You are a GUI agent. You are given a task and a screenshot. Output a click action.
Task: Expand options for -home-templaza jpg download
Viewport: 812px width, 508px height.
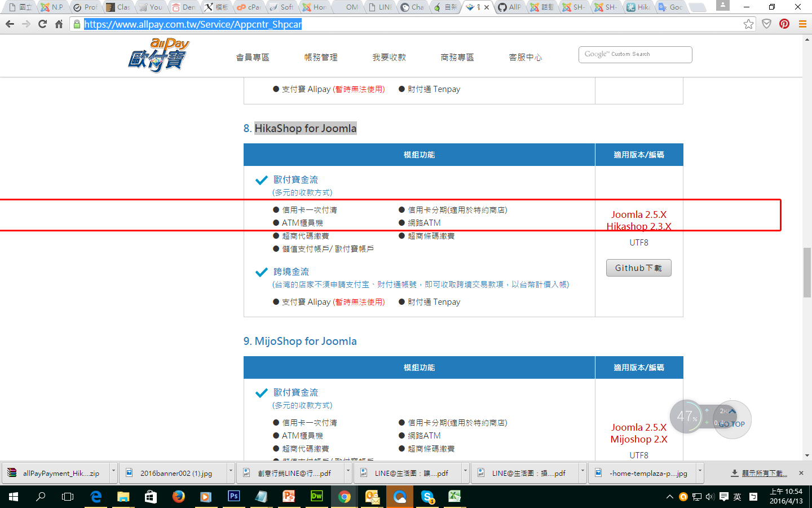point(700,473)
